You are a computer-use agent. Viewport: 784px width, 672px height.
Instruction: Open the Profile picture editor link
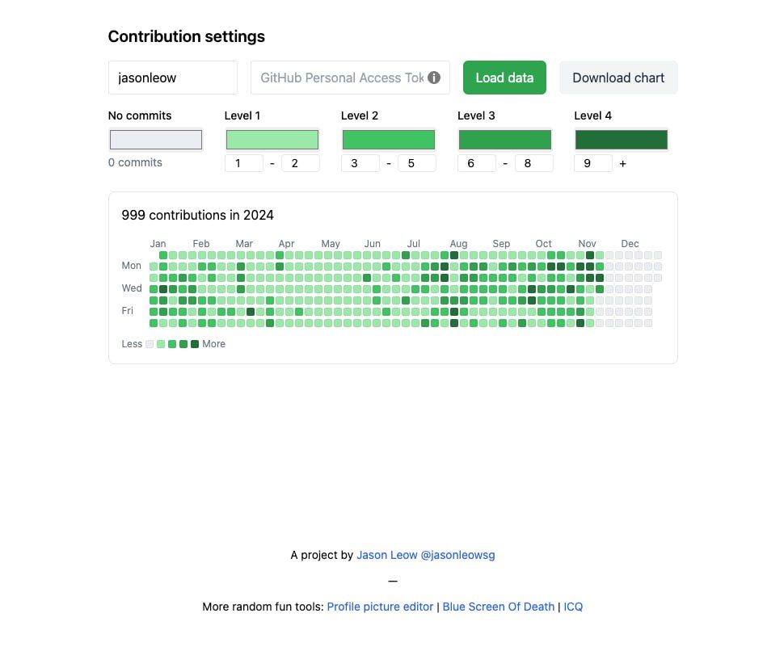click(380, 607)
